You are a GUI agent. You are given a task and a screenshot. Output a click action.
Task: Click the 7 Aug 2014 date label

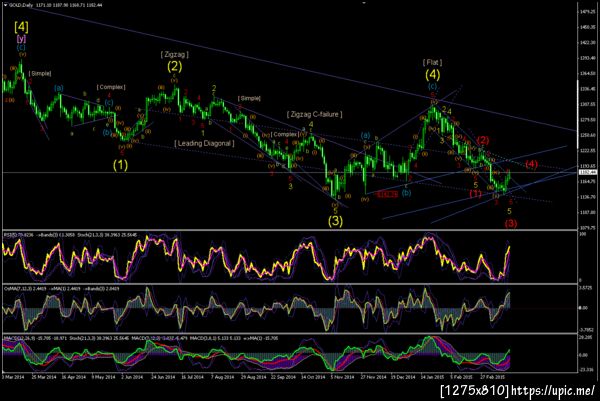(x=222, y=377)
